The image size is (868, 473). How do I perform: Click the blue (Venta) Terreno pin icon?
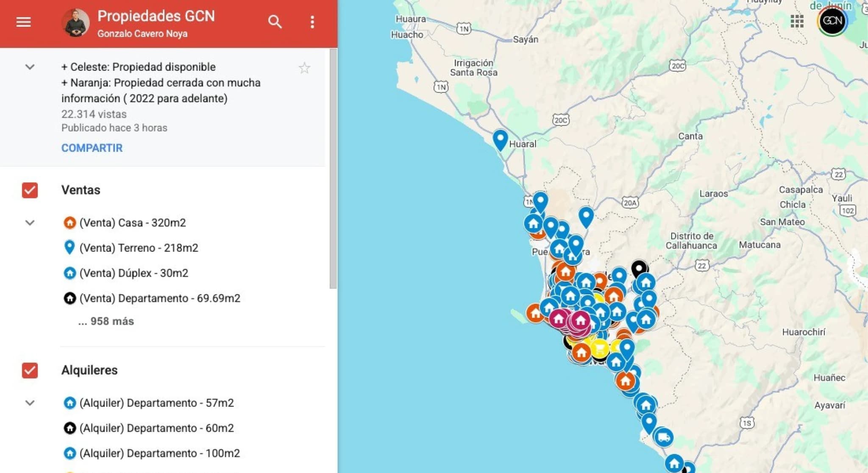(70, 248)
